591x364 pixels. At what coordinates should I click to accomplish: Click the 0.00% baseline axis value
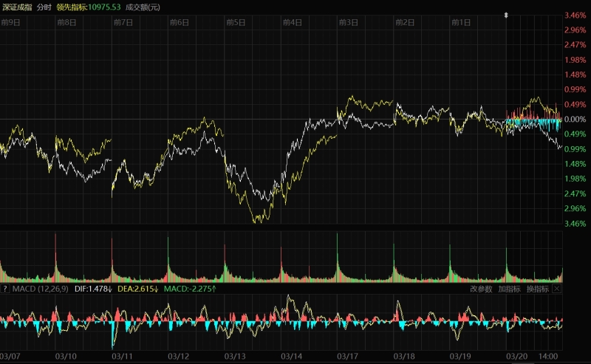pos(575,120)
